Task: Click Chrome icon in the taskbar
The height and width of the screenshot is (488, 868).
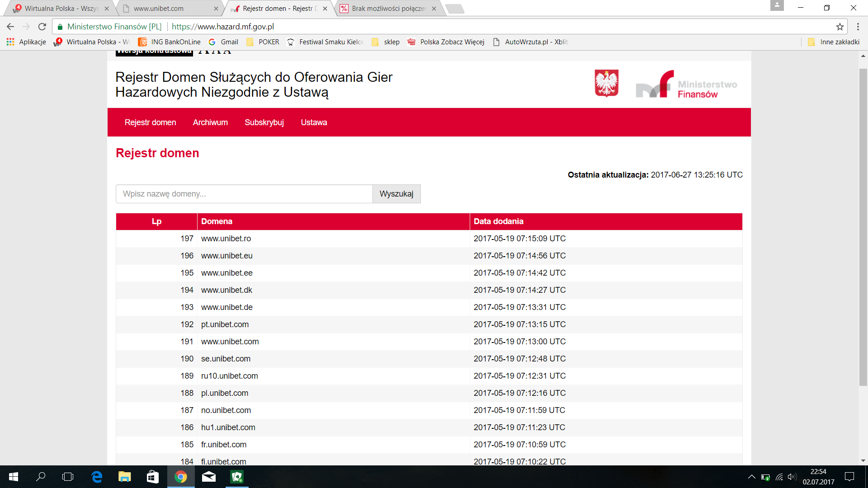Action: (181, 477)
